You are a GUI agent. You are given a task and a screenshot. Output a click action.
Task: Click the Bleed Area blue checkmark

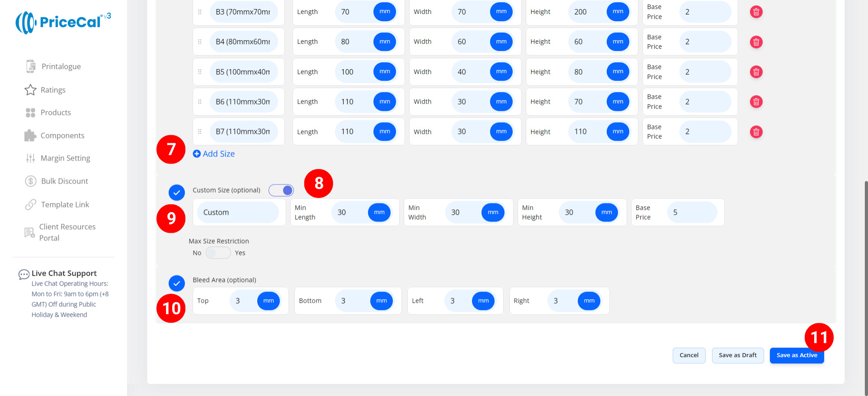[x=177, y=283]
